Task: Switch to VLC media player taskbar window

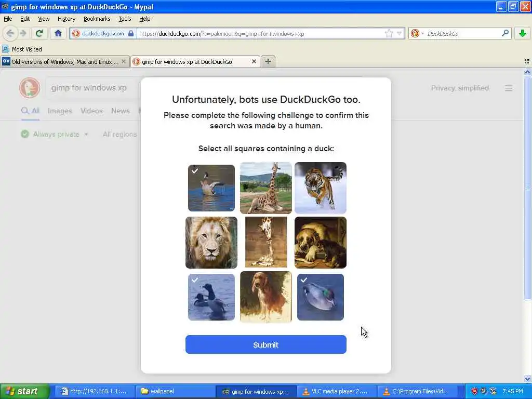Action: [x=336, y=391]
